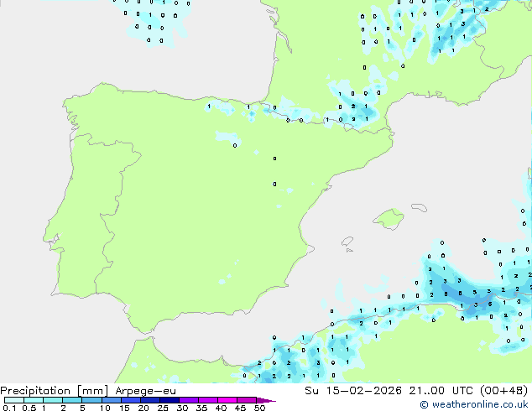Image resolution: width=532 pixels, height=411 pixels.
Task: Click the '0.1' legend scale label
Action: 9,408
